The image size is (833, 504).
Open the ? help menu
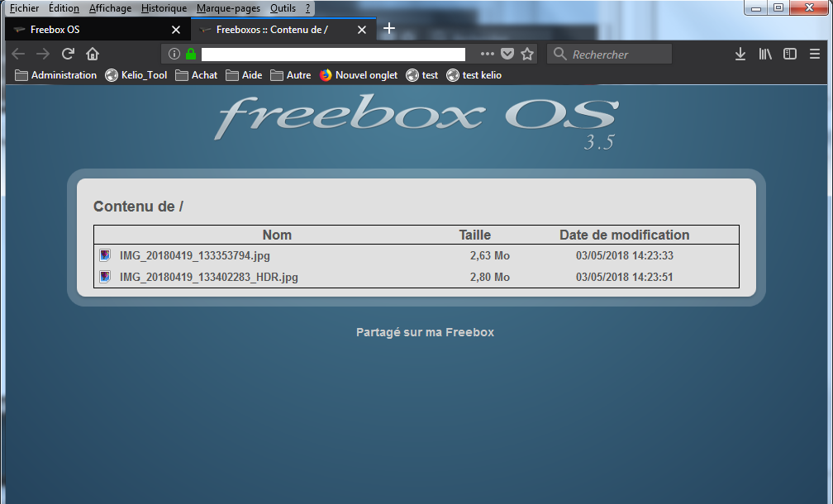click(307, 8)
